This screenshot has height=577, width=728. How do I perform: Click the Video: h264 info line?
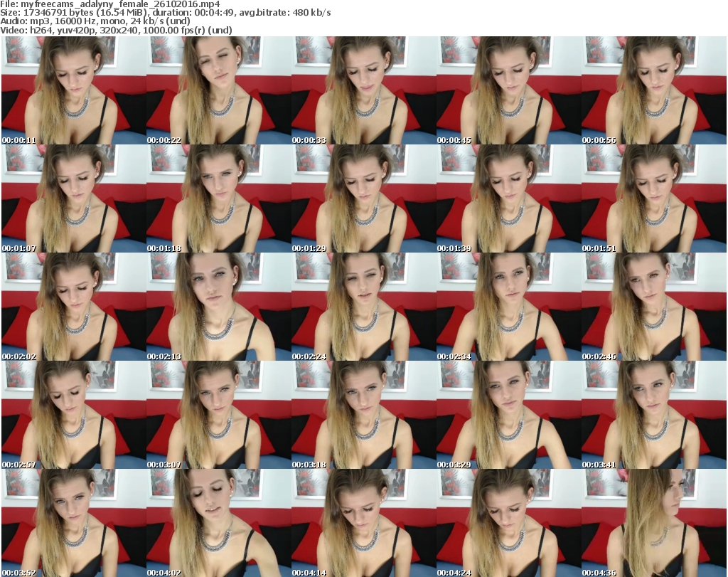(x=116, y=30)
